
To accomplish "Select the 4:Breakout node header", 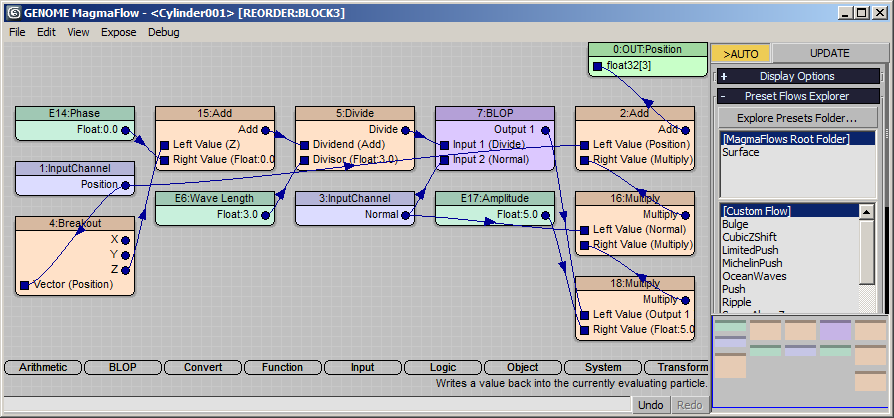I will pyautogui.click(x=75, y=224).
